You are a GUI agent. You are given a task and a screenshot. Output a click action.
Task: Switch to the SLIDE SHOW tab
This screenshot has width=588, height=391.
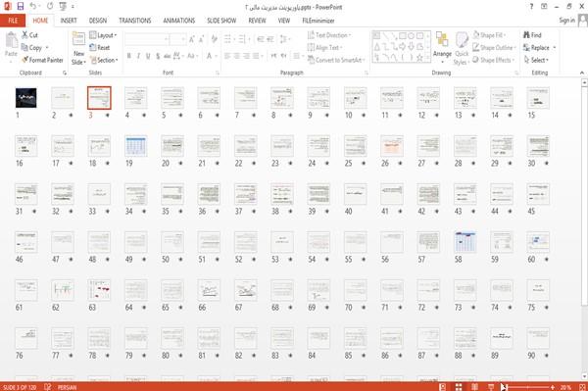[x=221, y=21]
